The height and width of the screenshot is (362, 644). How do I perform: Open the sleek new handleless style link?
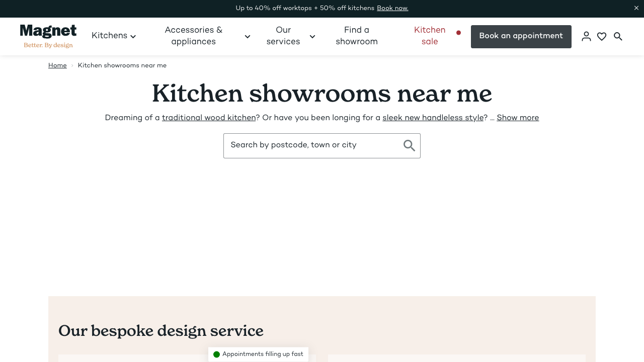(433, 118)
